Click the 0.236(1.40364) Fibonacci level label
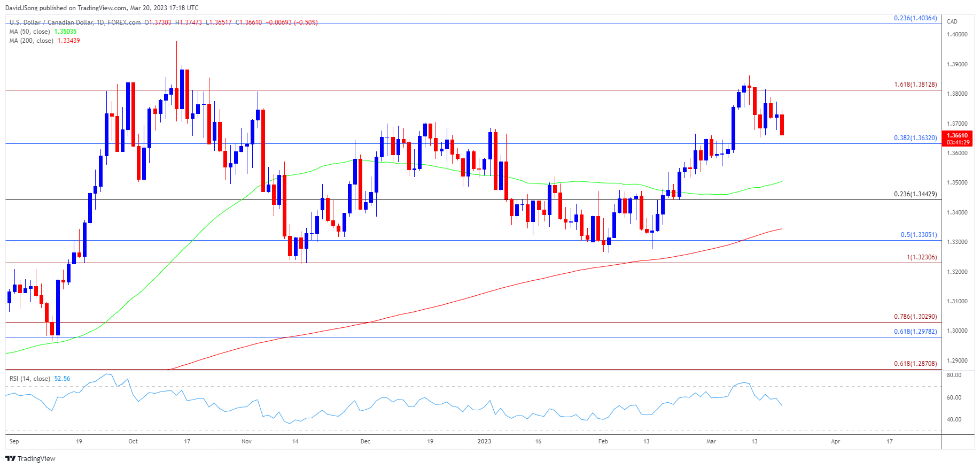The height and width of the screenshot is (468, 980). tap(915, 18)
